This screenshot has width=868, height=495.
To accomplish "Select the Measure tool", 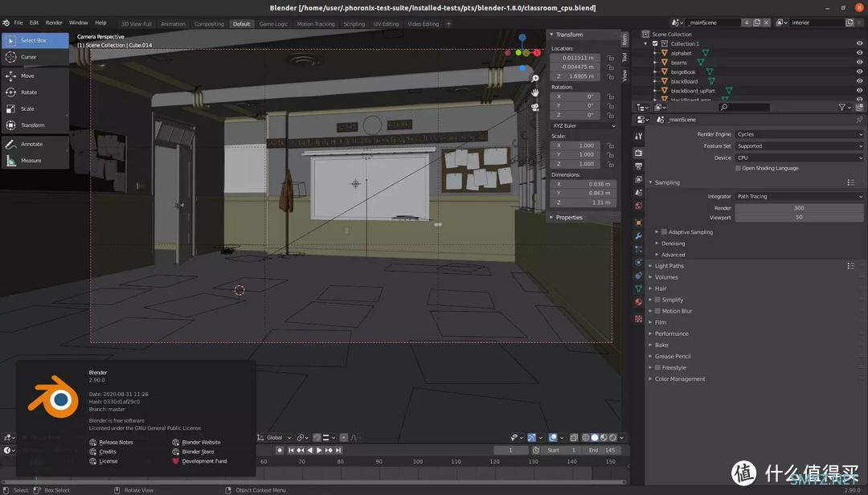I will tap(35, 161).
